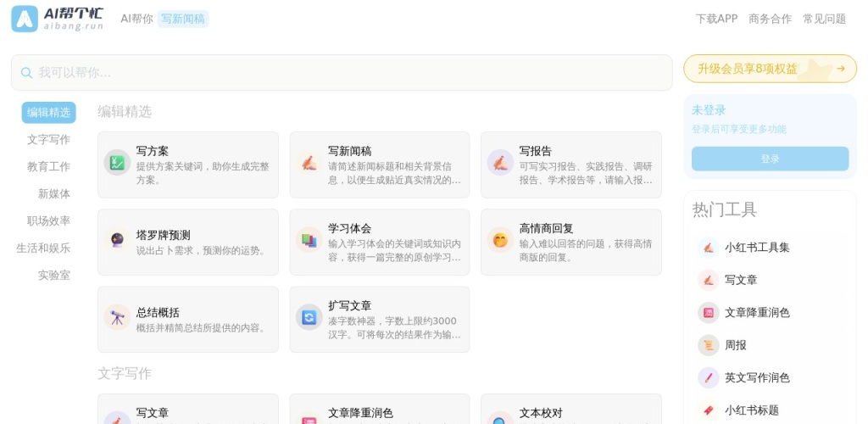Open the 写方案 tool icon

(117, 163)
